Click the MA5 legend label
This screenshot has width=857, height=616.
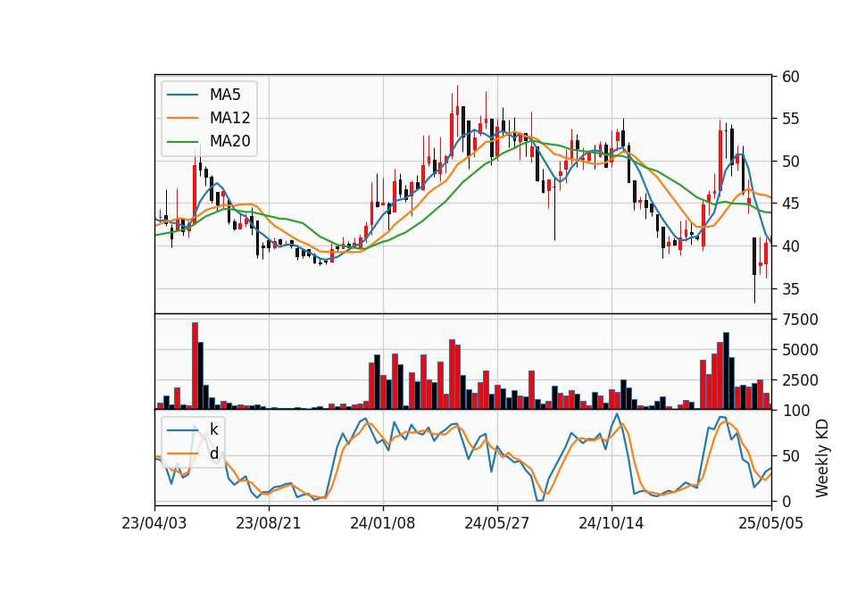coord(225,95)
